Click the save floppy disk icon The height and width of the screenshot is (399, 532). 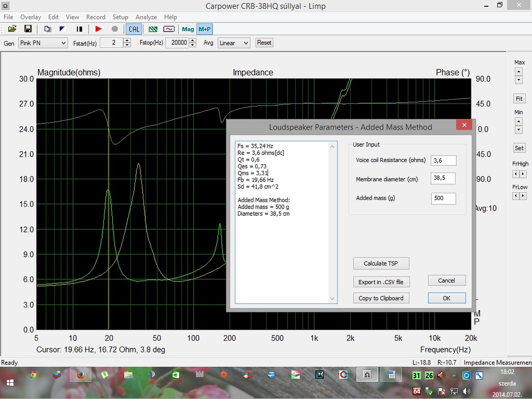click(28, 29)
